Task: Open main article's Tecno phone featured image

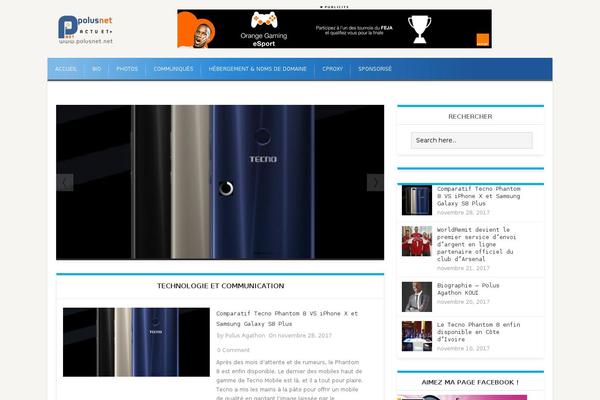Action: [x=136, y=342]
